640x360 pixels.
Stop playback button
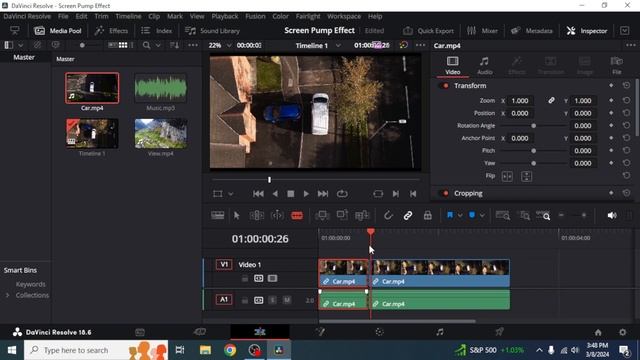pos(291,194)
